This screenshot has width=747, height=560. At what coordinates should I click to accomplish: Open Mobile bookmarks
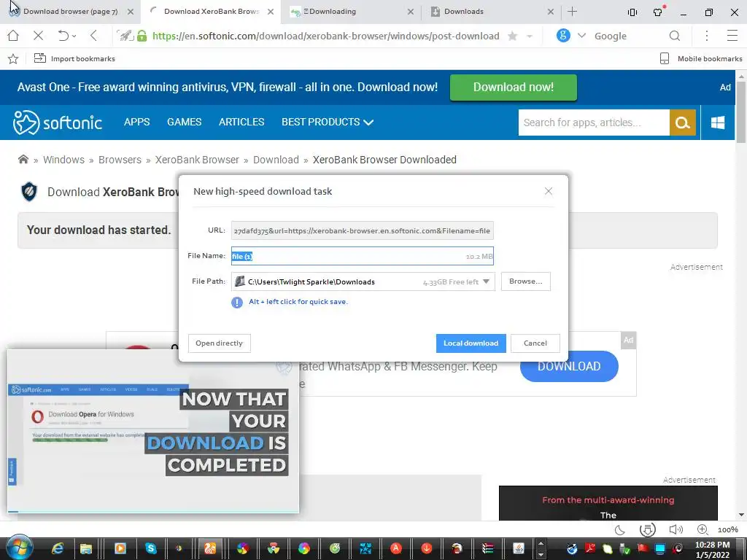point(701,58)
